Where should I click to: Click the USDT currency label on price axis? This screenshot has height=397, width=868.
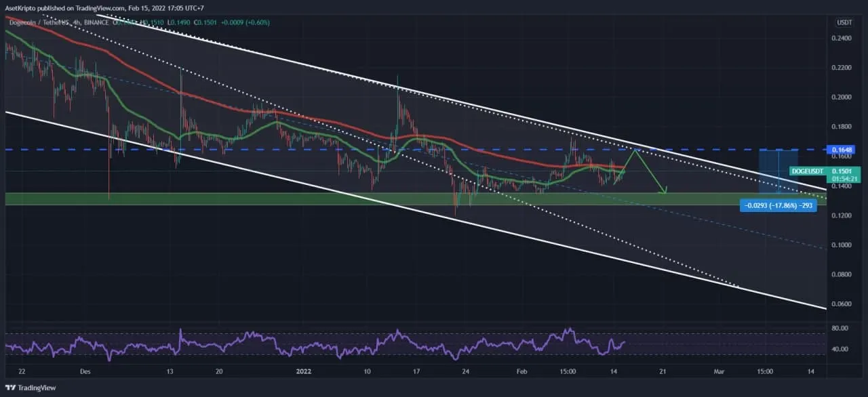point(844,22)
